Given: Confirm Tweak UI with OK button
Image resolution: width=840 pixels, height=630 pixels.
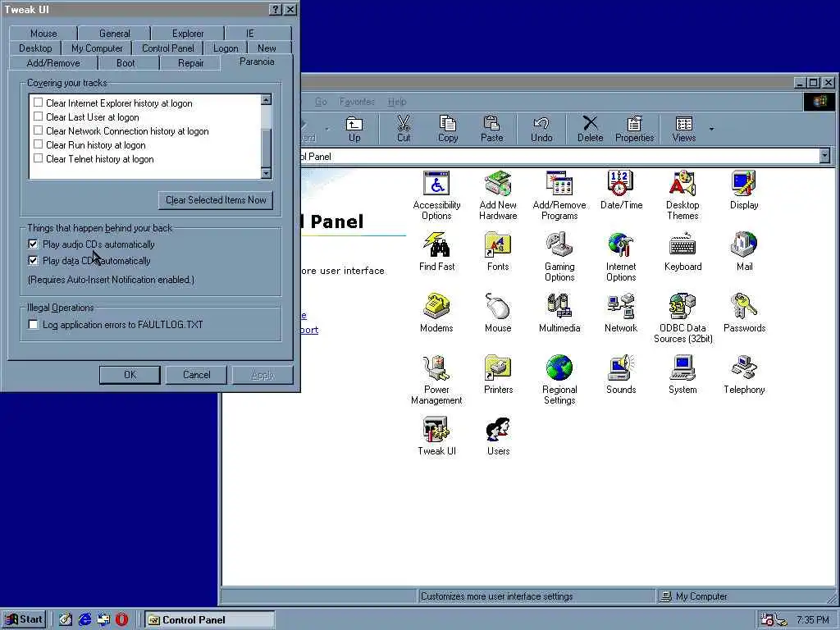Looking at the screenshot, I should [x=130, y=375].
